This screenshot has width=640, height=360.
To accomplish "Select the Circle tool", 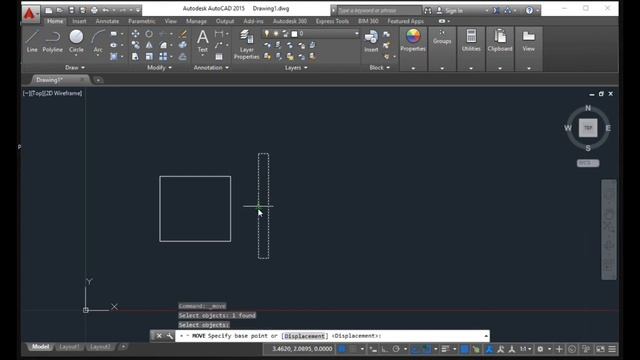I will click(x=76, y=41).
